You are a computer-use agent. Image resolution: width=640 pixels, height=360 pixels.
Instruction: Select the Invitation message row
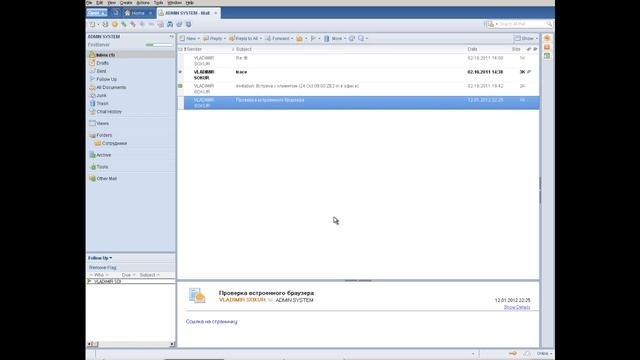358,89
